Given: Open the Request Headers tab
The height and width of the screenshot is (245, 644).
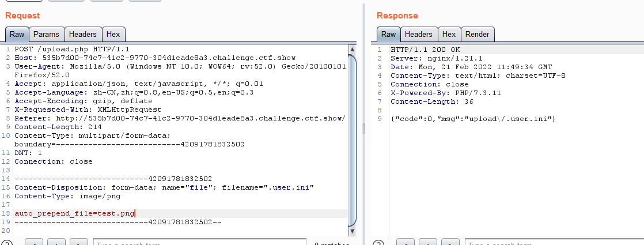Looking at the screenshot, I should (x=82, y=34).
